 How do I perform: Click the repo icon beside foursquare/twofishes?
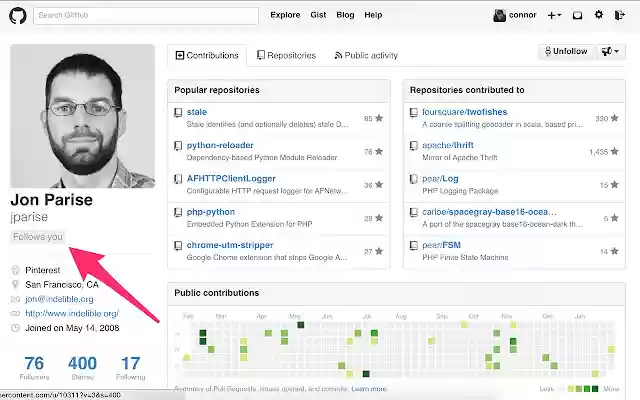pos(413,113)
